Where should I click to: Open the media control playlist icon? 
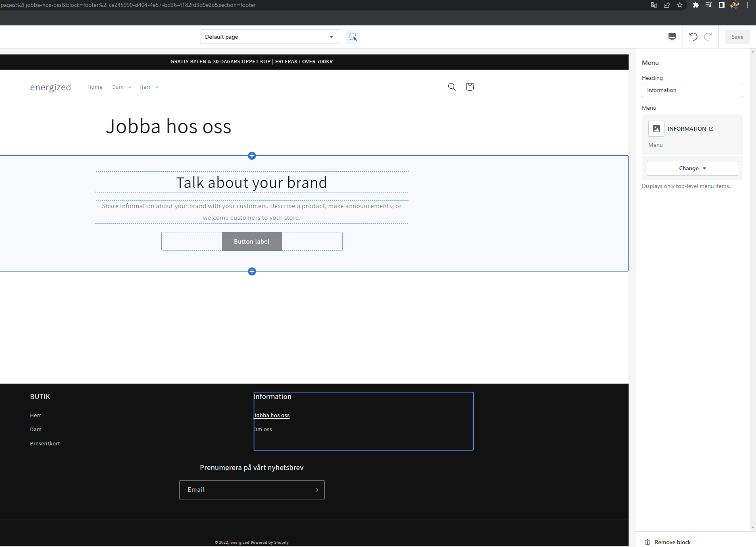pos(708,5)
